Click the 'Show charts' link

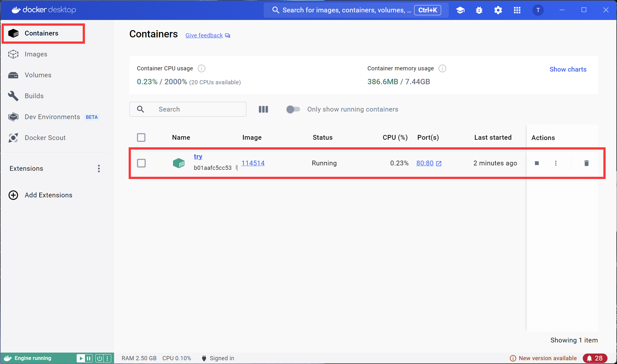[x=568, y=69]
